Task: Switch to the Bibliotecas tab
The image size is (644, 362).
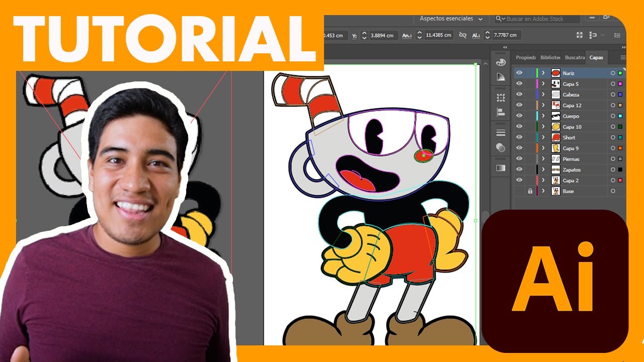Action: (x=550, y=58)
